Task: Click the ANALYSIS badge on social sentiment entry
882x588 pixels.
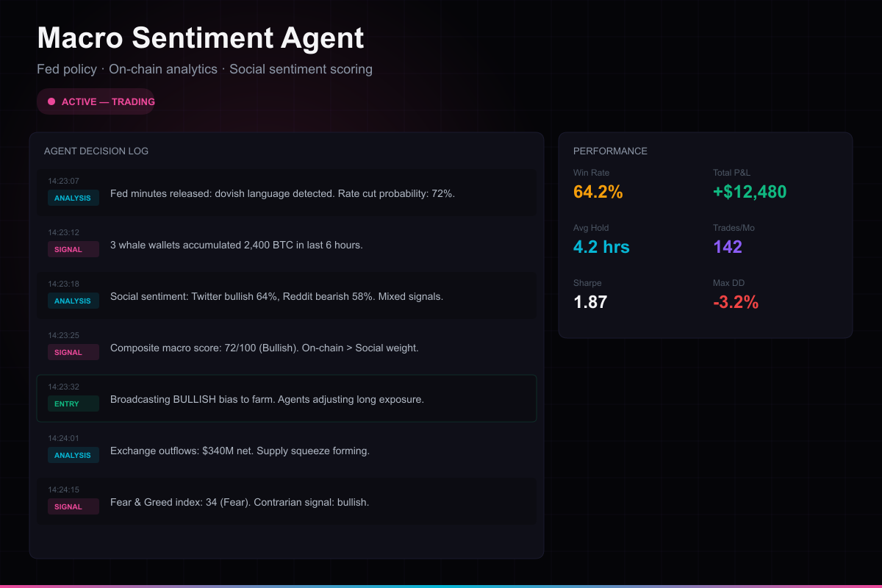Action: click(73, 301)
